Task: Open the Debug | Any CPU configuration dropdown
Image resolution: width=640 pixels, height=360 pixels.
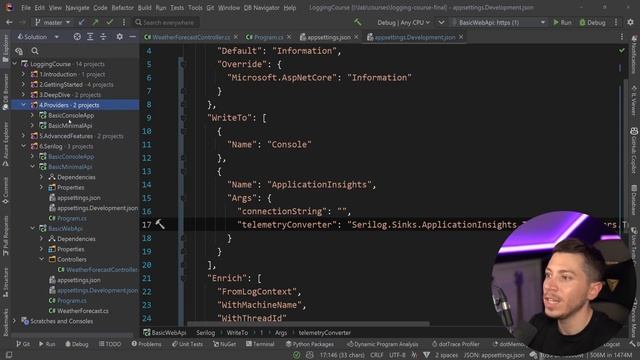Action: (403, 22)
